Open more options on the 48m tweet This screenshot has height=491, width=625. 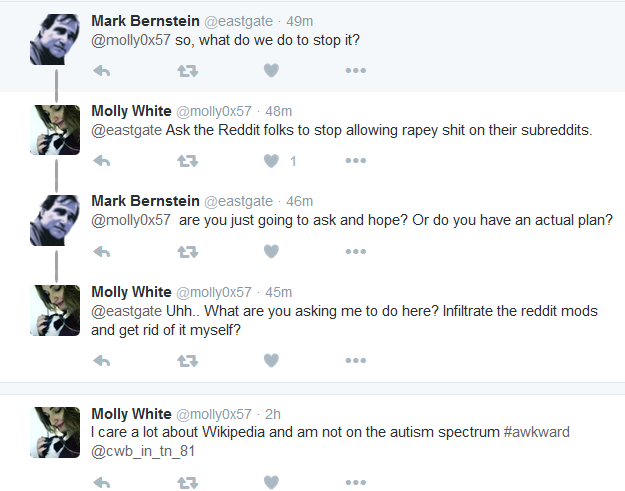click(356, 161)
